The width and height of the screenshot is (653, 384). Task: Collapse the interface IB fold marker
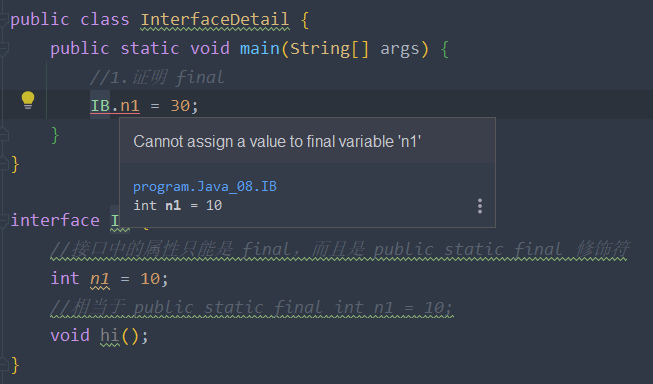click(3, 221)
